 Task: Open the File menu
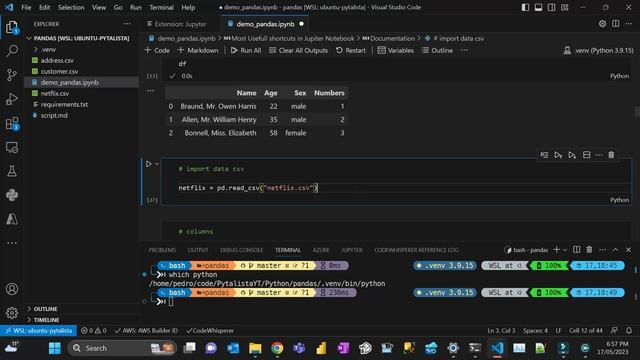[x=26, y=7]
